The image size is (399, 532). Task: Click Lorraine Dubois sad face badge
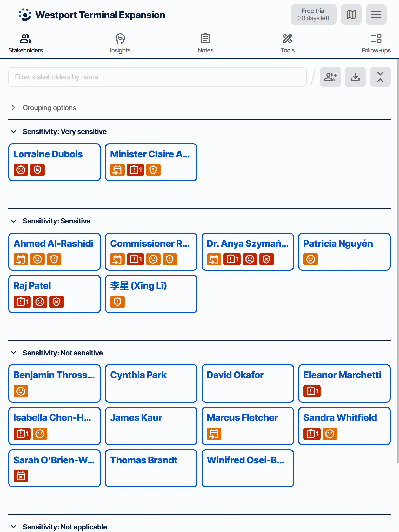21,170
